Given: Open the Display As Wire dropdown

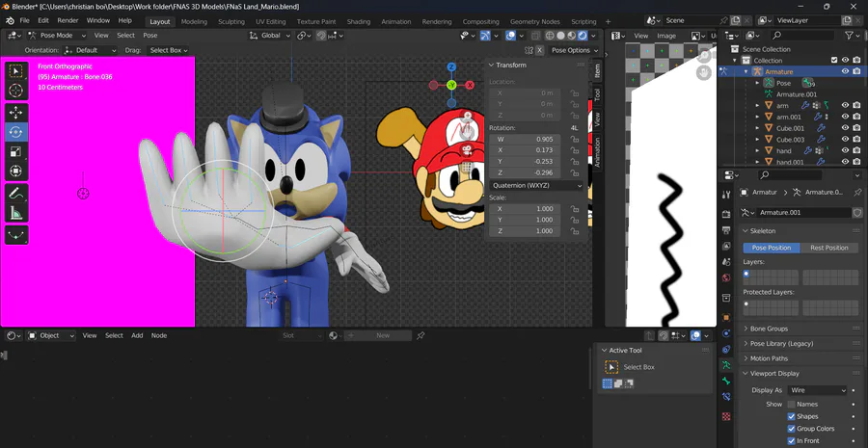Looking at the screenshot, I should coord(818,390).
